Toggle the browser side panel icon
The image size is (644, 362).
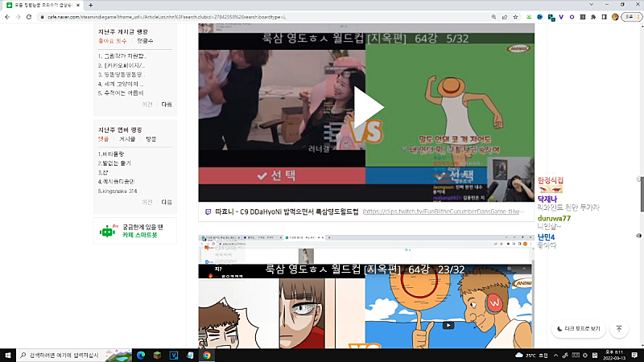click(x=605, y=17)
